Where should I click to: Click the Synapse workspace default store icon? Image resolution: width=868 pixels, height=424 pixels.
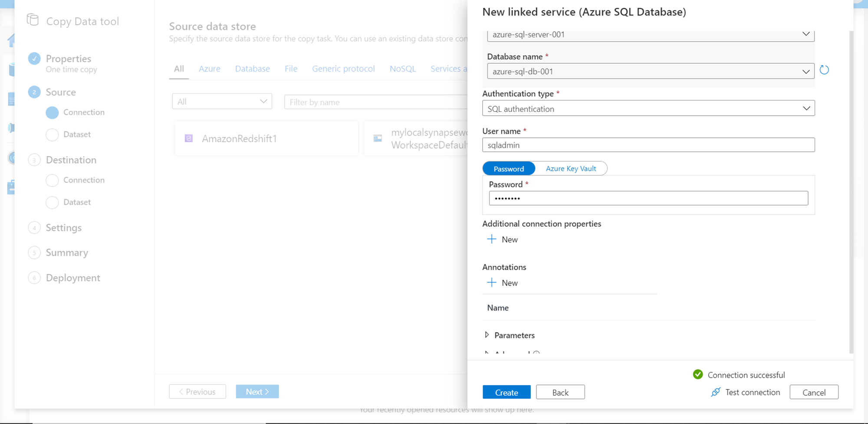378,138
